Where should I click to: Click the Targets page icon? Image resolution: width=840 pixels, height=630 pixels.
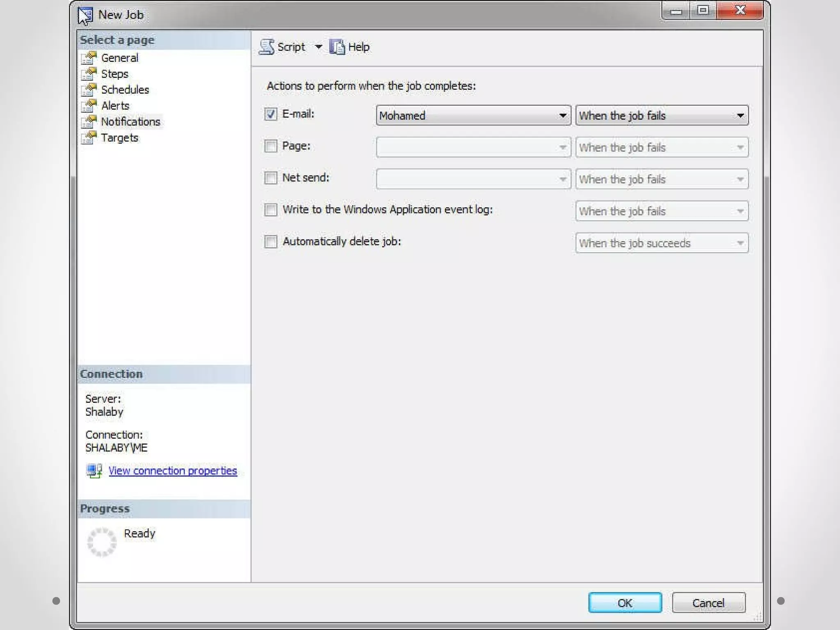[x=89, y=138]
